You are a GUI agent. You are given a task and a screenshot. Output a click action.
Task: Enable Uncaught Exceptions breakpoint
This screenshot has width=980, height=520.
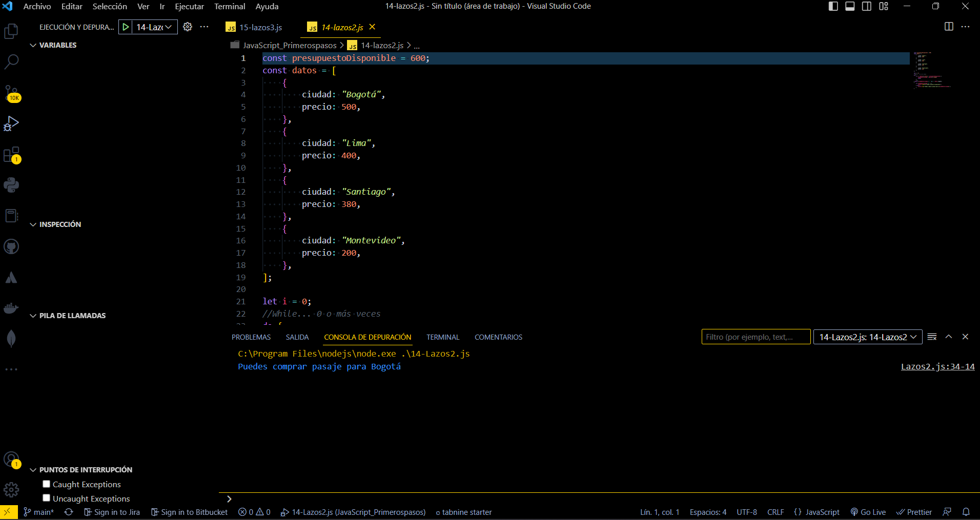[46, 498]
